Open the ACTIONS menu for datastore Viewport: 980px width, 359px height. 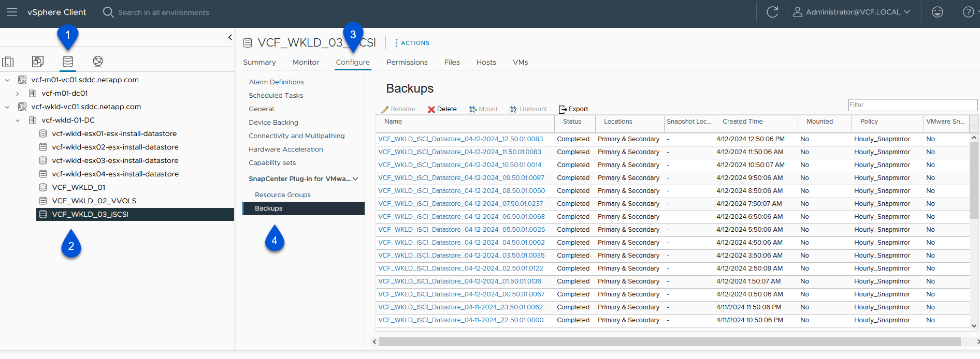[x=412, y=43]
